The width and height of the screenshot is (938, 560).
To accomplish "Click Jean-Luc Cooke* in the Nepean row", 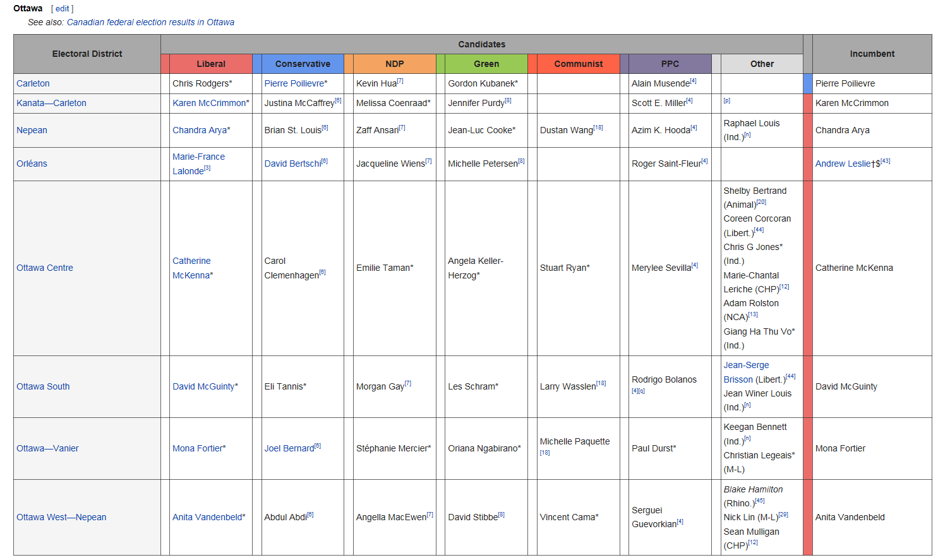I will pyautogui.click(x=482, y=130).
